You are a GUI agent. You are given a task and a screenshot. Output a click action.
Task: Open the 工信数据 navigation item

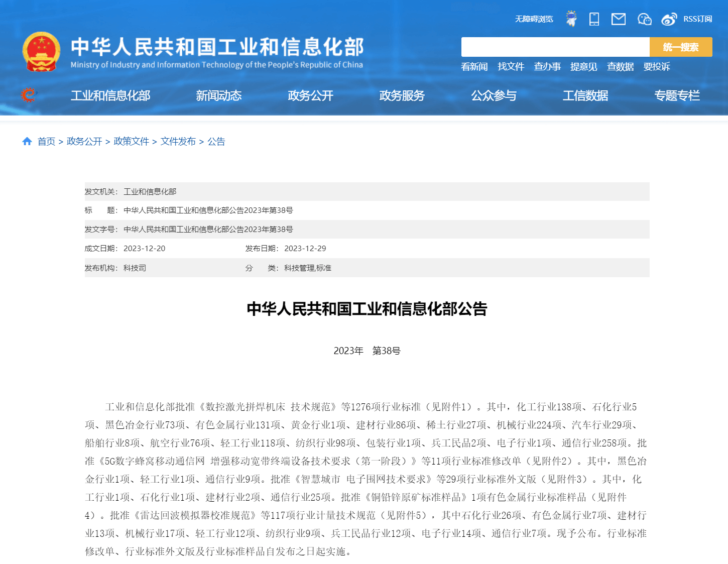coord(585,95)
